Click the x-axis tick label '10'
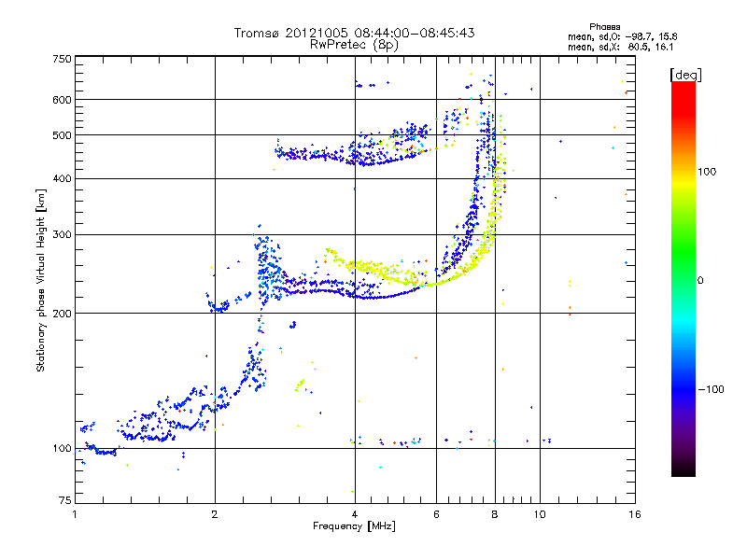 [x=540, y=514]
